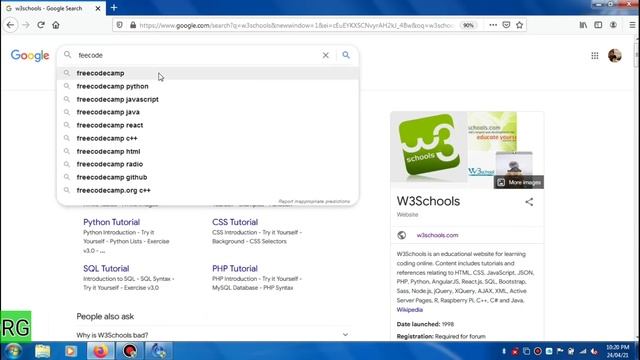Show site security info padlock icon
Screen dimensions: 640x360
point(133,25)
